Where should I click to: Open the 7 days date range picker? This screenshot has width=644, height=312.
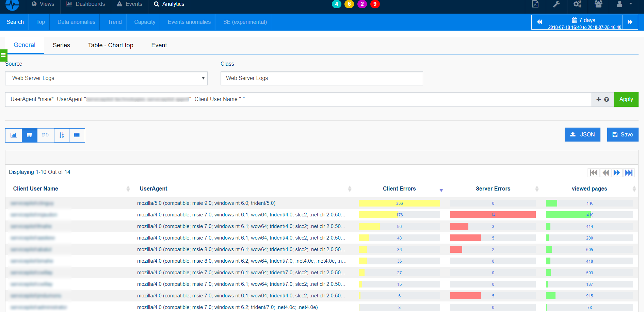[583, 22]
